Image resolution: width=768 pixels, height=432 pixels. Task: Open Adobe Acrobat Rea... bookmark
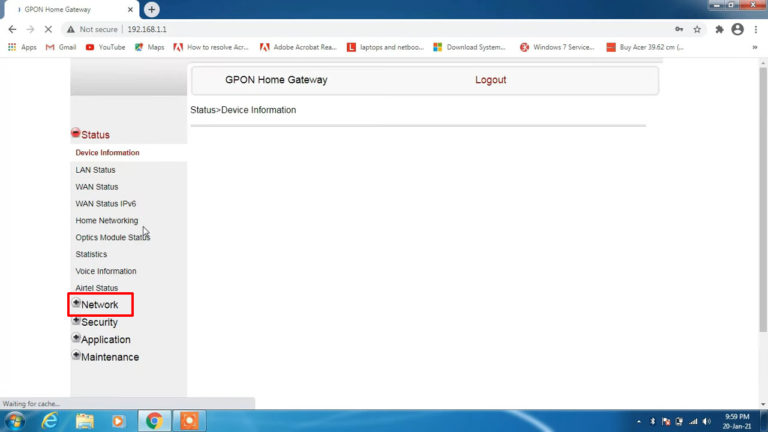(x=298, y=47)
